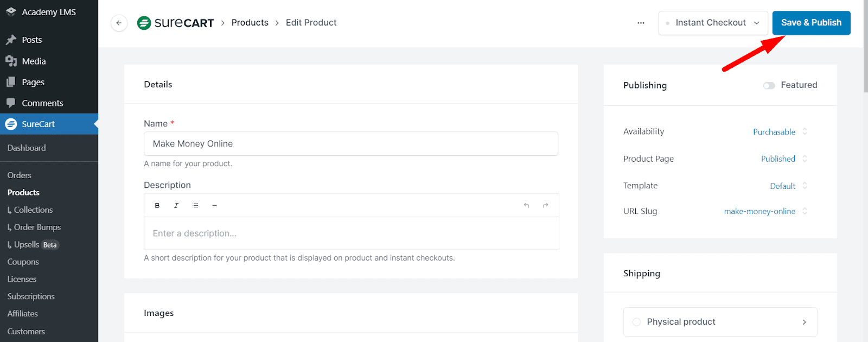This screenshot has width=868, height=342.
Task: Undo last description edit
Action: tap(526, 205)
